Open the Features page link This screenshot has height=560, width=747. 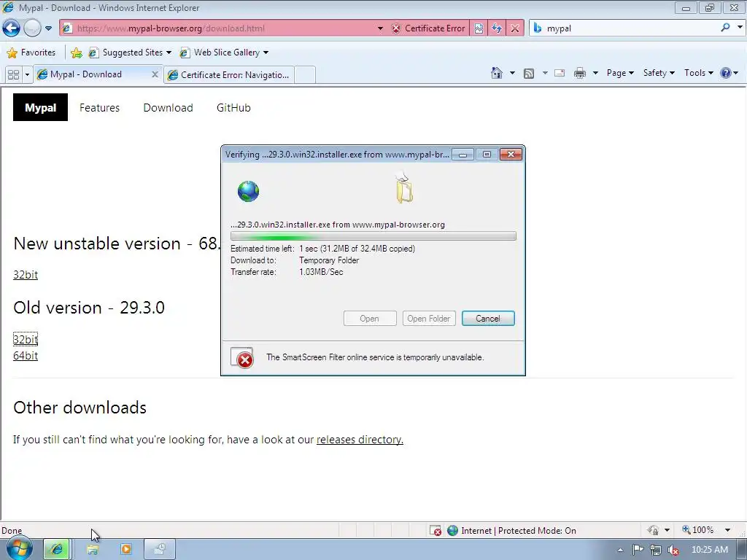click(x=99, y=108)
